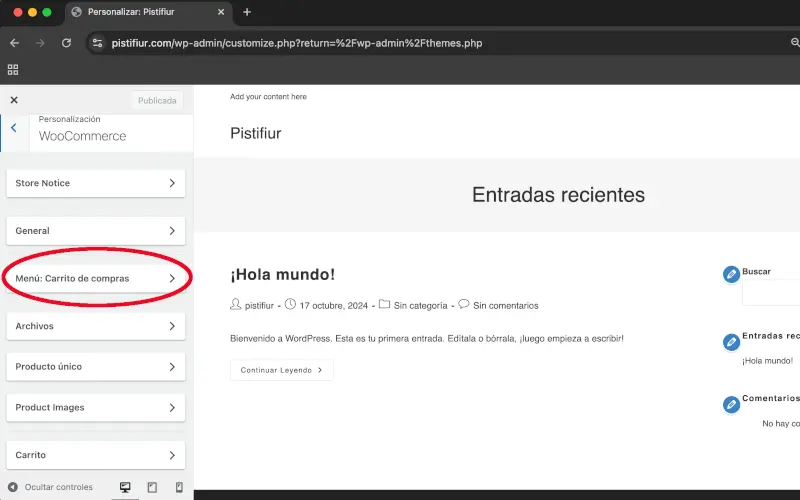Switch to tablet preview mode
Viewport: 800px width, 500px height.
click(x=152, y=487)
